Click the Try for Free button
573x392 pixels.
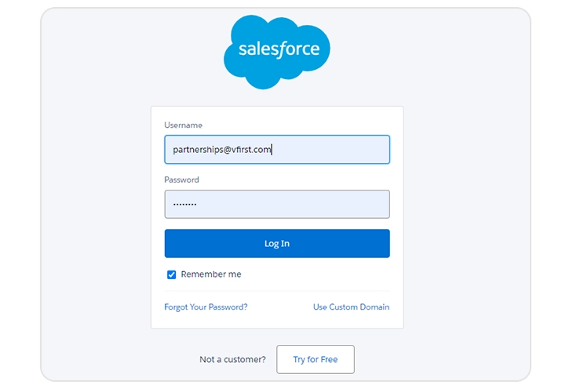(315, 359)
